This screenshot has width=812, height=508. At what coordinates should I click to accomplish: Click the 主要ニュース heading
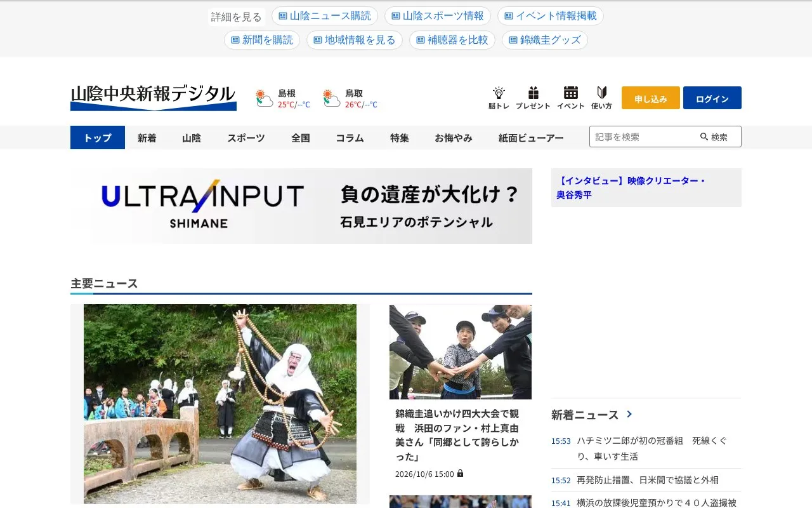tap(104, 284)
